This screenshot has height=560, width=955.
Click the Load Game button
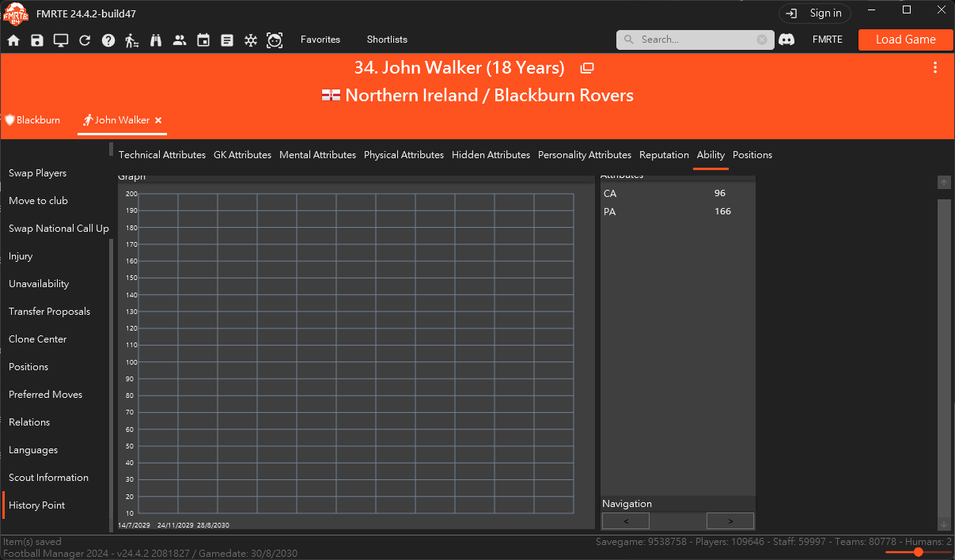906,40
